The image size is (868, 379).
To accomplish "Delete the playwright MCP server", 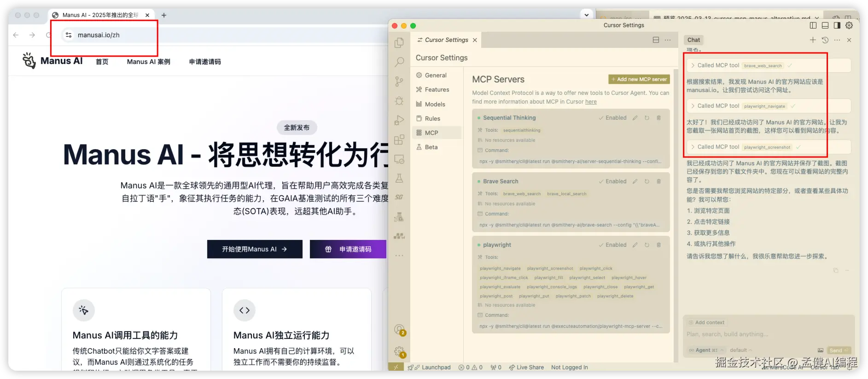I will click(659, 245).
